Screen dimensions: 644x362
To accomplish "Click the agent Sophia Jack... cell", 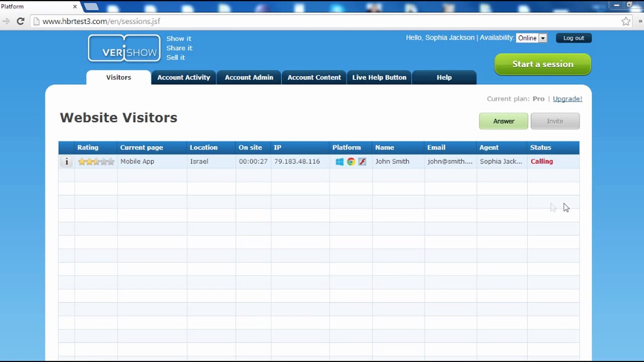I will [x=502, y=161].
